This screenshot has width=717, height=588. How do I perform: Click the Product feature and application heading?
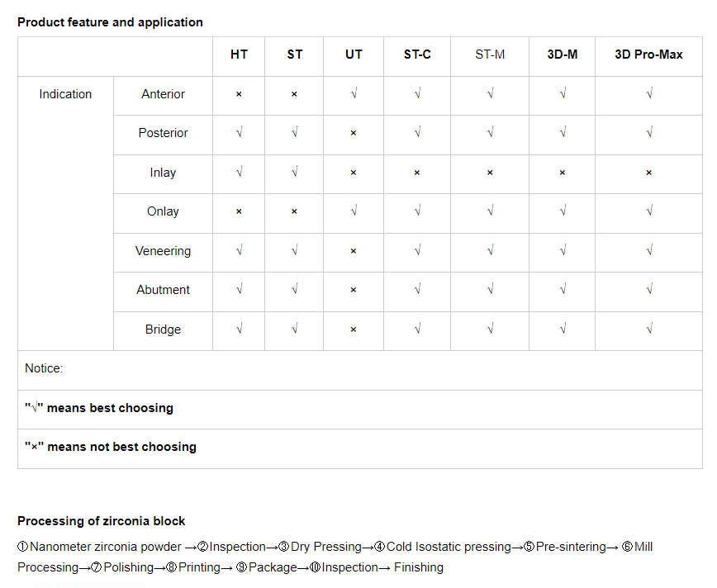coord(110,22)
